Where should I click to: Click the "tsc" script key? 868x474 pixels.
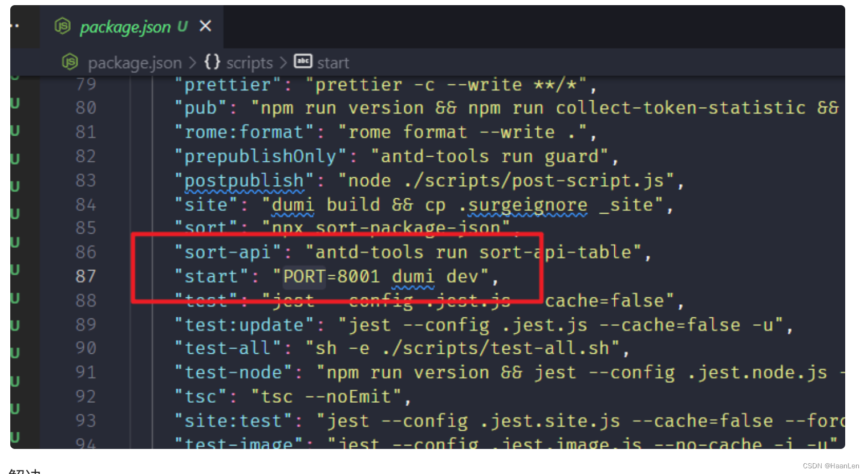pos(201,397)
